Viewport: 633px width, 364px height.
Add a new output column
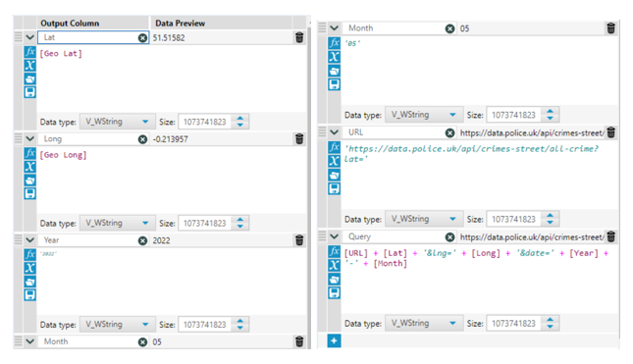(334, 340)
